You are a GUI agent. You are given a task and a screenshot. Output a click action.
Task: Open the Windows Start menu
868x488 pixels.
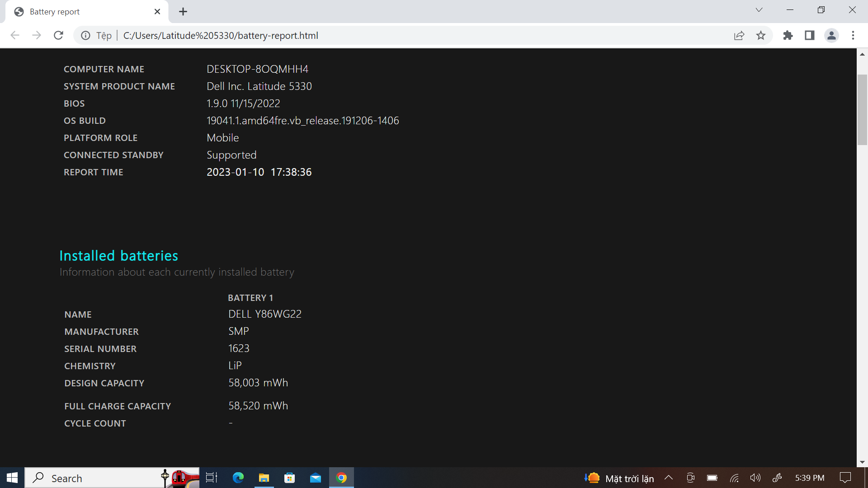pos(12,478)
